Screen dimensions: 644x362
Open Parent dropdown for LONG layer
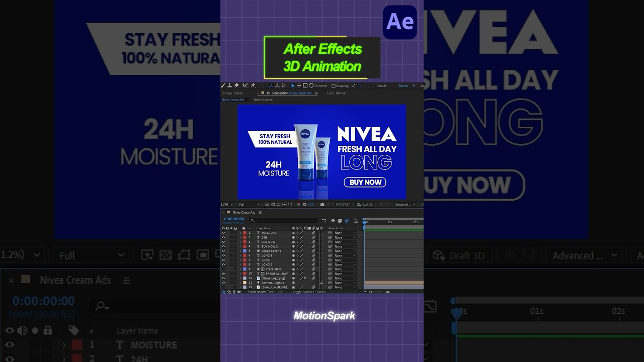345,260
